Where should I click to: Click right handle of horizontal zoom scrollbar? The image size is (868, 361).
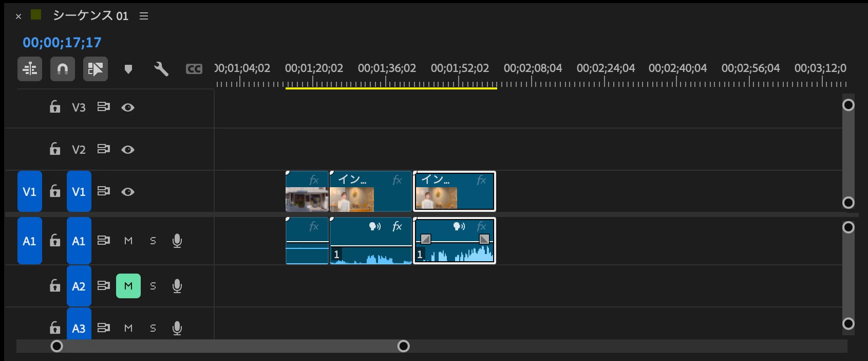click(404, 346)
